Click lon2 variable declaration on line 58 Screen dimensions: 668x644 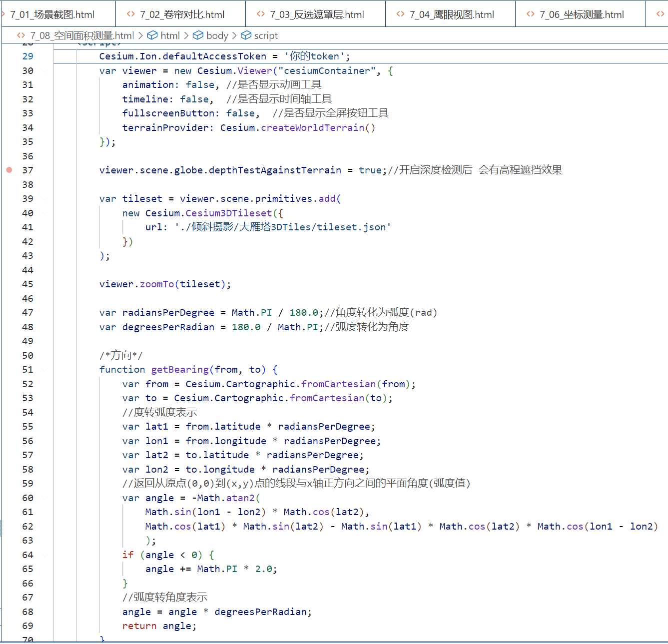157,470
